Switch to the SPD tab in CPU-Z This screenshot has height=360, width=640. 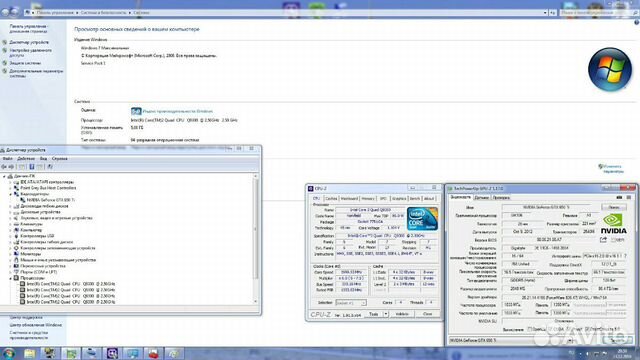(x=383, y=198)
